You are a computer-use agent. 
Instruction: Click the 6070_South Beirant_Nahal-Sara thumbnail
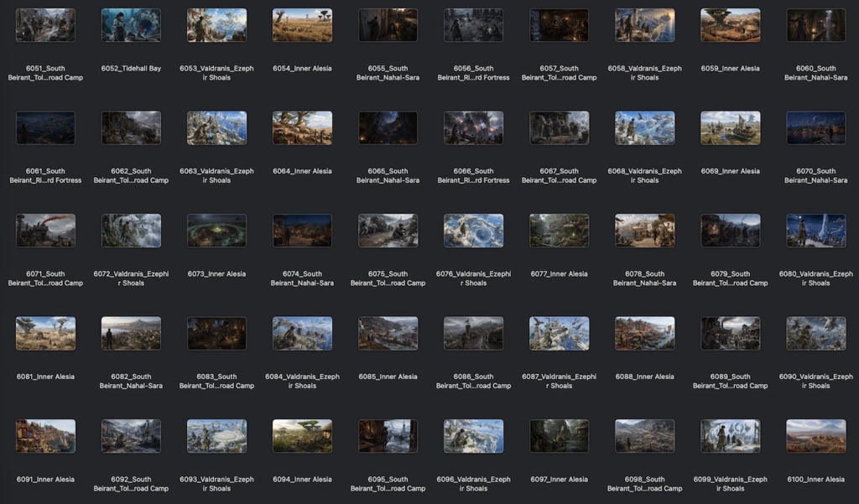tap(815, 127)
